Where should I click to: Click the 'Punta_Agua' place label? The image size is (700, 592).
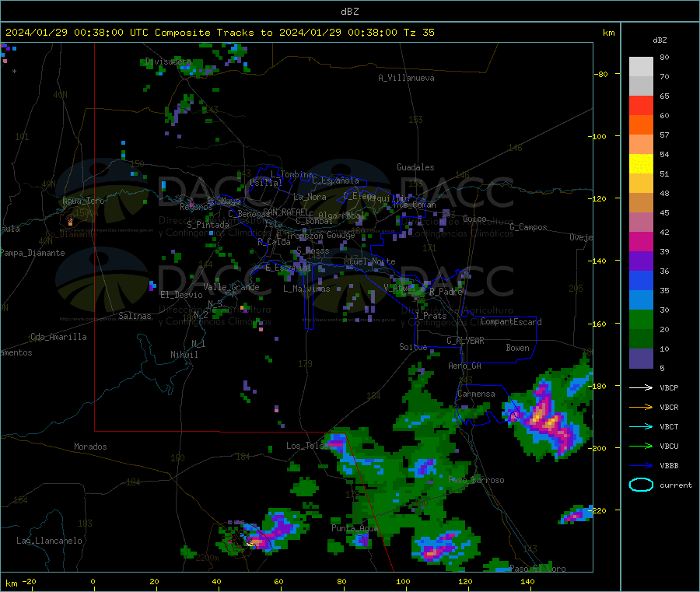pyautogui.click(x=355, y=528)
